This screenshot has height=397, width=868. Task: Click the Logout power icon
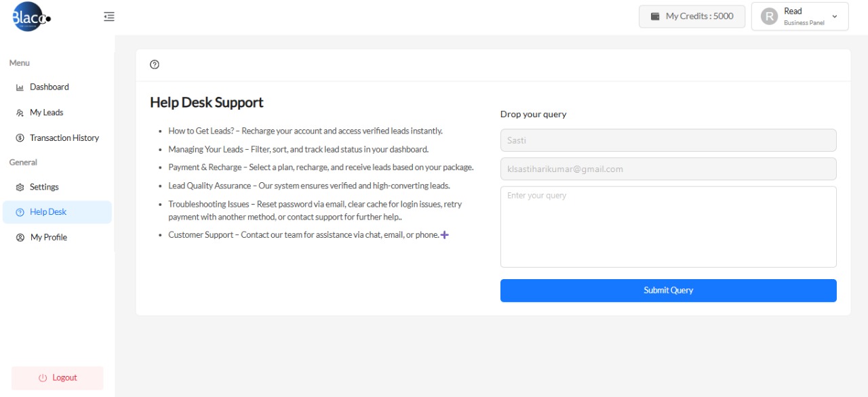click(x=43, y=378)
